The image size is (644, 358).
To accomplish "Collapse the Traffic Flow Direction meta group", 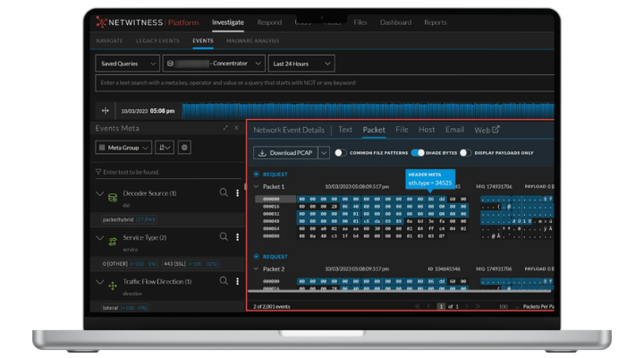I will (100, 282).
